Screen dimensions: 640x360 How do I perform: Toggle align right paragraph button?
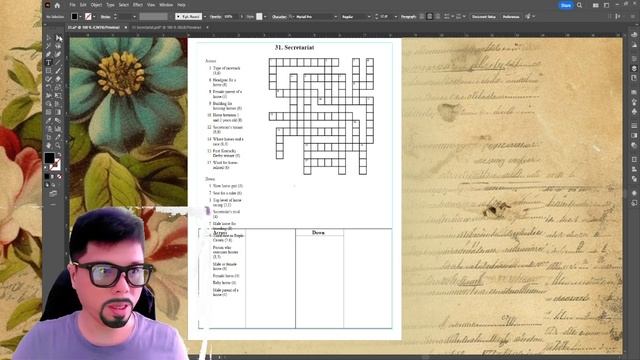[438, 17]
